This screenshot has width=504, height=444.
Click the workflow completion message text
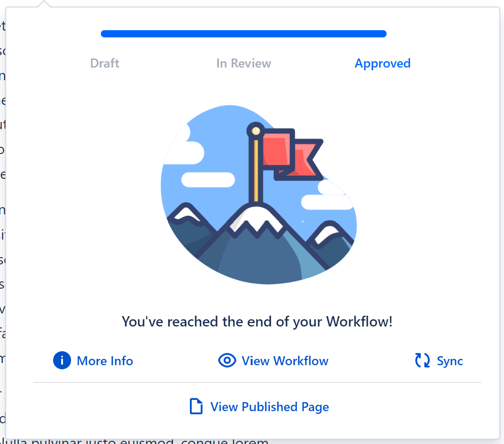(x=257, y=322)
